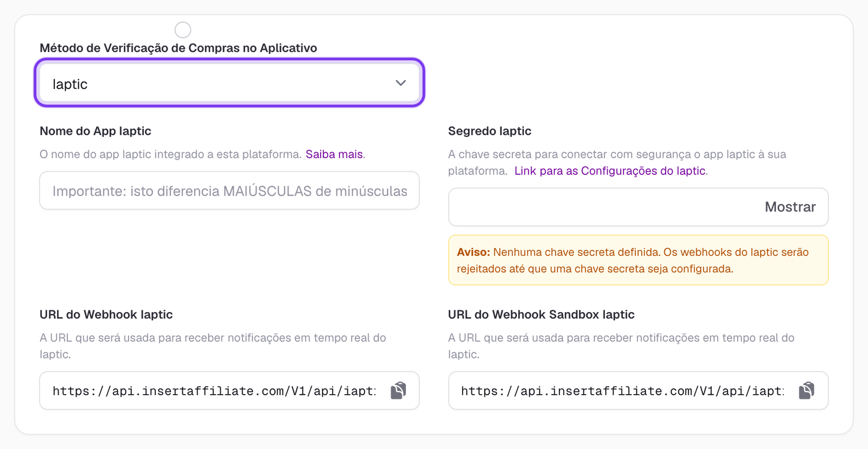Click the 'Nome do App Iaptic' heading
The image size is (868, 449).
tap(95, 131)
